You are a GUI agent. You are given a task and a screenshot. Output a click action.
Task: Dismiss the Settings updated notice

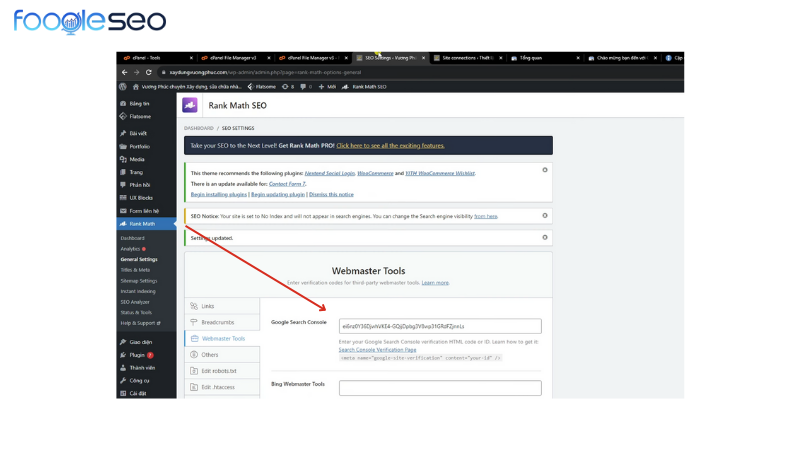point(545,237)
